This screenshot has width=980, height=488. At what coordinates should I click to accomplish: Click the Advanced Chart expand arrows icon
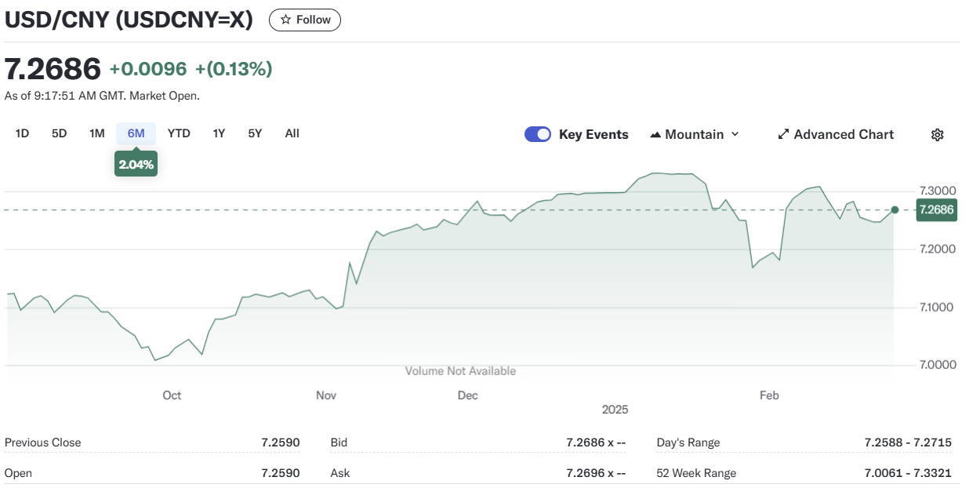(782, 134)
